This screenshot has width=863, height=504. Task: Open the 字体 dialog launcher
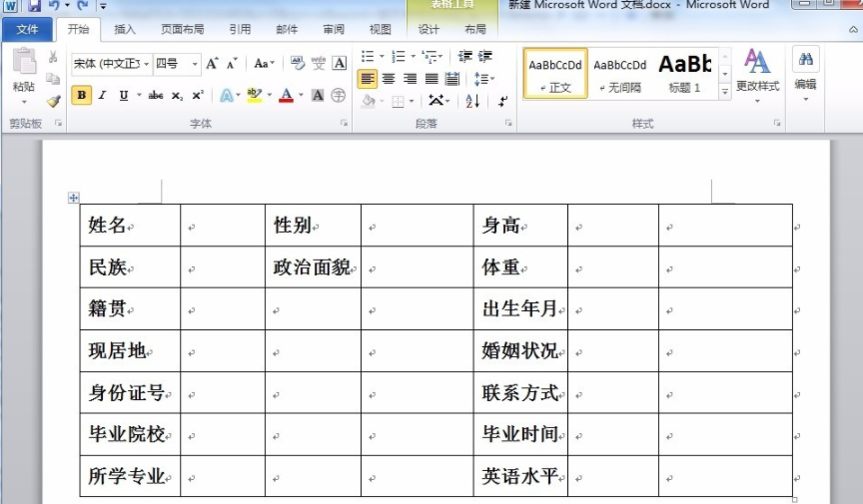344,123
